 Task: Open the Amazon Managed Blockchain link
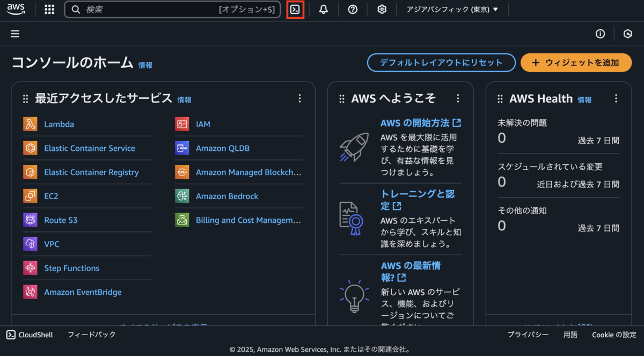[248, 172]
